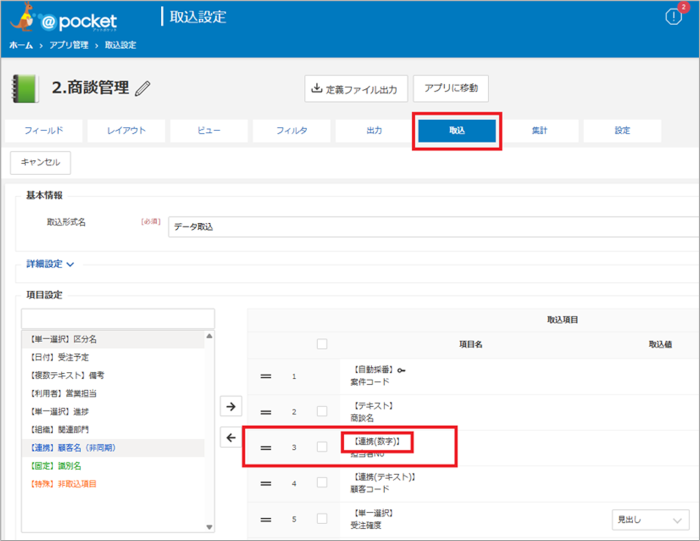
Task: Click the 取込形式名 input field
Action: point(430,226)
